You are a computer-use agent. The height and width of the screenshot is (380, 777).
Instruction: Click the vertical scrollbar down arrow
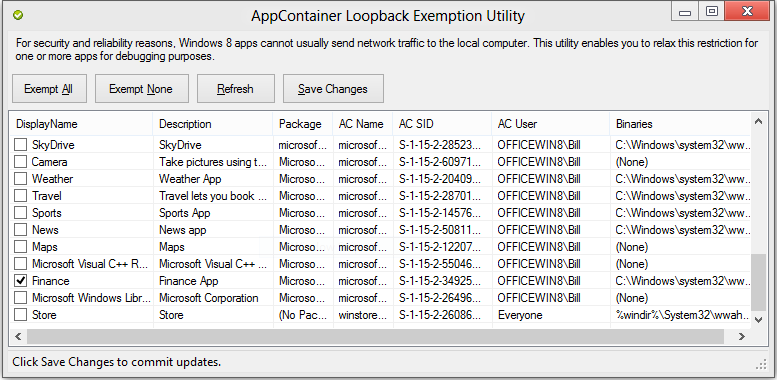758,319
